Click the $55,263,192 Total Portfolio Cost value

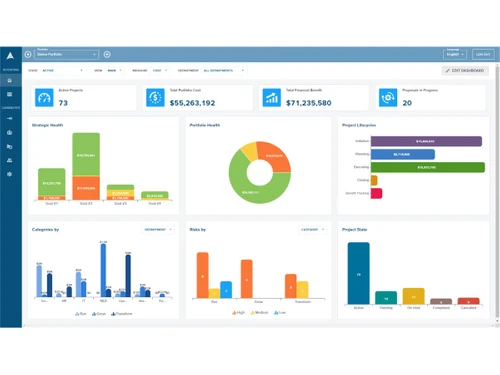pos(192,103)
